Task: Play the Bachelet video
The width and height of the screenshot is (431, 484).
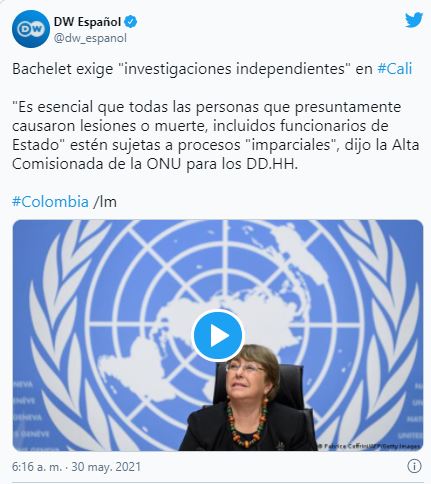Action: pyautogui.click(x=218, y=335)
